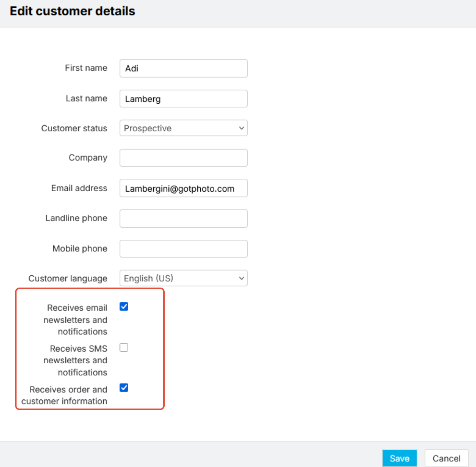Click the Mobile phone input
Screen dimensions: 476x467
tap(183, 249)
